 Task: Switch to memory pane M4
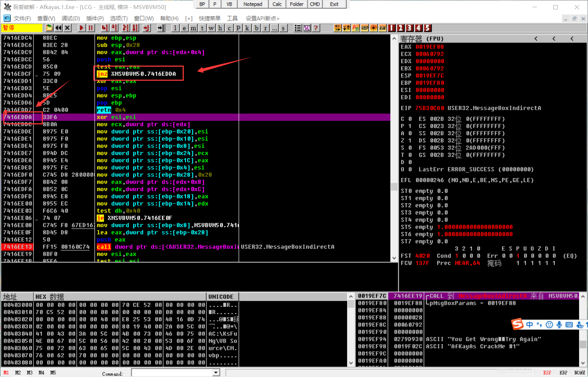pyautogui.click(x=41, y=373)
